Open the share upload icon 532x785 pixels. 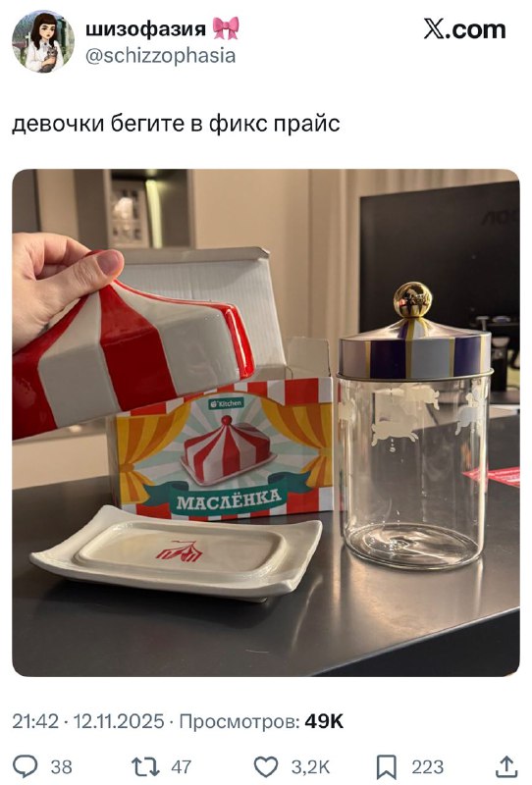506,766
